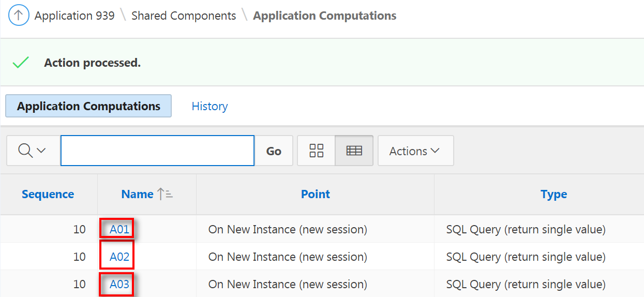Open computation A02
The image size is (644, 297).
(x=119, y=257)
